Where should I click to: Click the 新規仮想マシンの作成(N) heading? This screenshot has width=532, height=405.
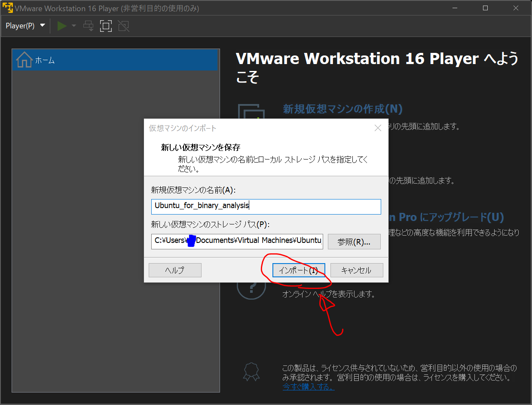tap(342, 109)
